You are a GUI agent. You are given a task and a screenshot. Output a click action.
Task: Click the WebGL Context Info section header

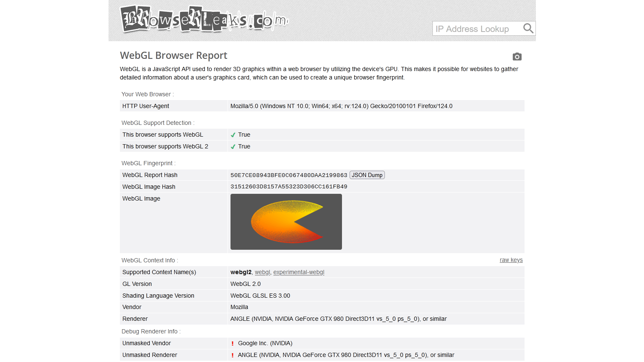[x=150, y=260]
